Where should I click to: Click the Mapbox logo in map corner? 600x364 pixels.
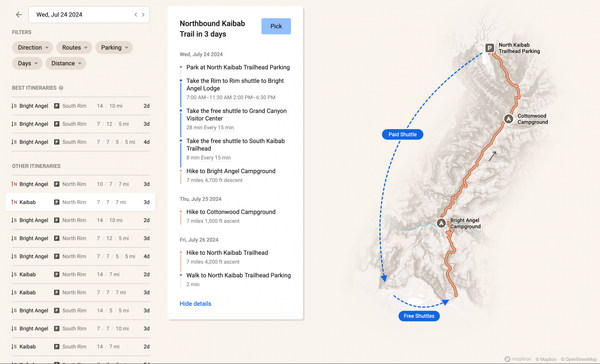[x=518, y=359]
